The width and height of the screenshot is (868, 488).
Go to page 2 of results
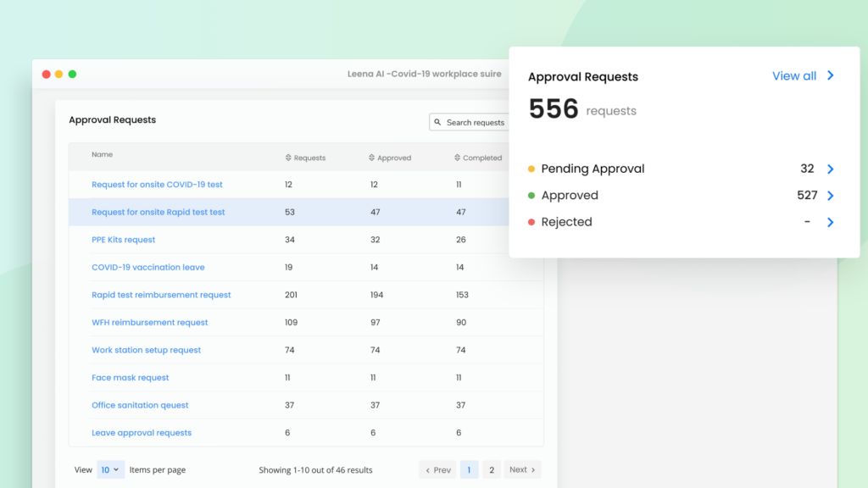pyautogui.click(x=492, y=469)
